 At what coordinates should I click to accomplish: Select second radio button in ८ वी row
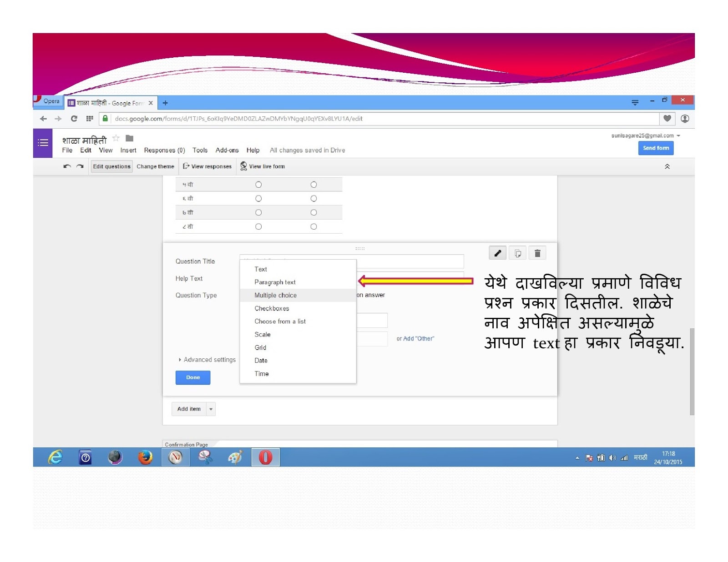click(313, 226)
